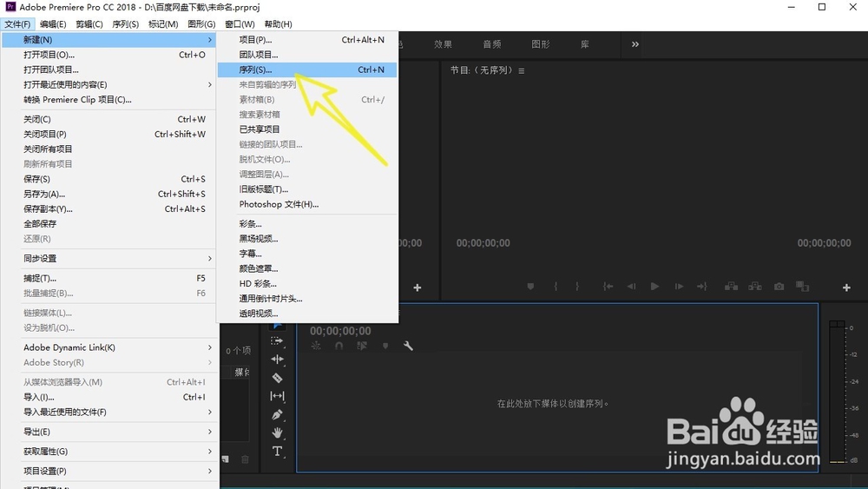The height and width of the screenshot is (489, 868).
Task: Click the audio meter panel
Action: [x=844, y=391]
